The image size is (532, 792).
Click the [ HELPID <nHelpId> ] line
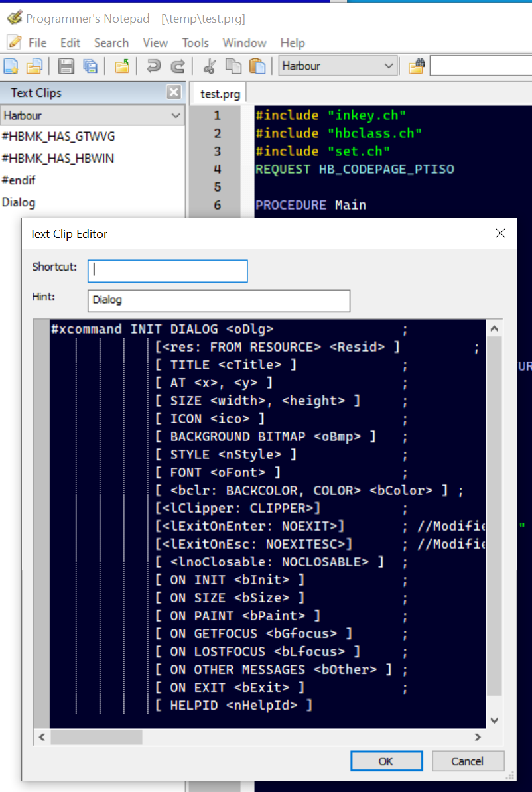pos(234,705)
